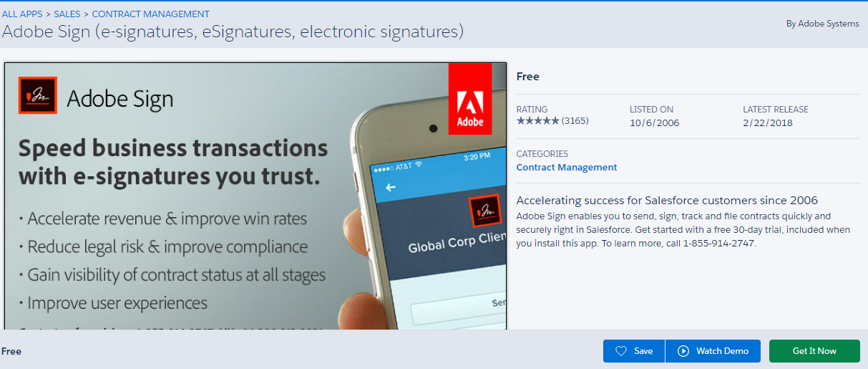Open the ALL APPS breadcrumb link
The width and height of the screenshot is (868, 369).
coord(23,14)
